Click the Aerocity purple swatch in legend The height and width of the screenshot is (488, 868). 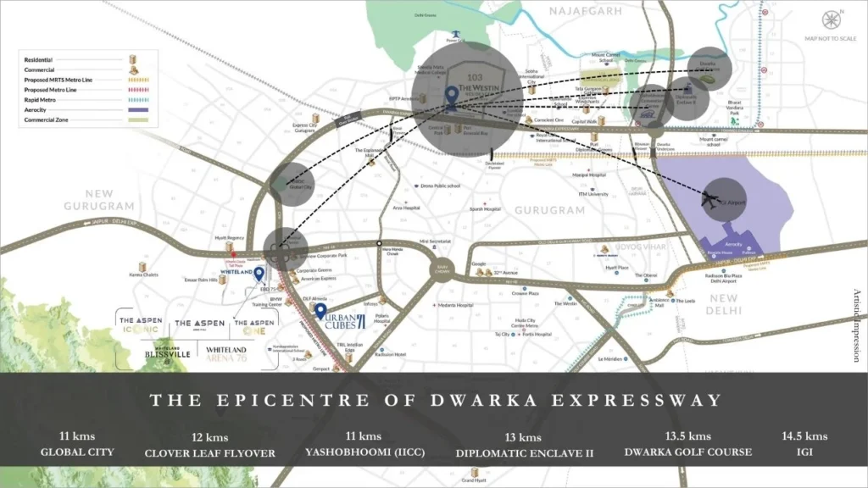point(132,109)
